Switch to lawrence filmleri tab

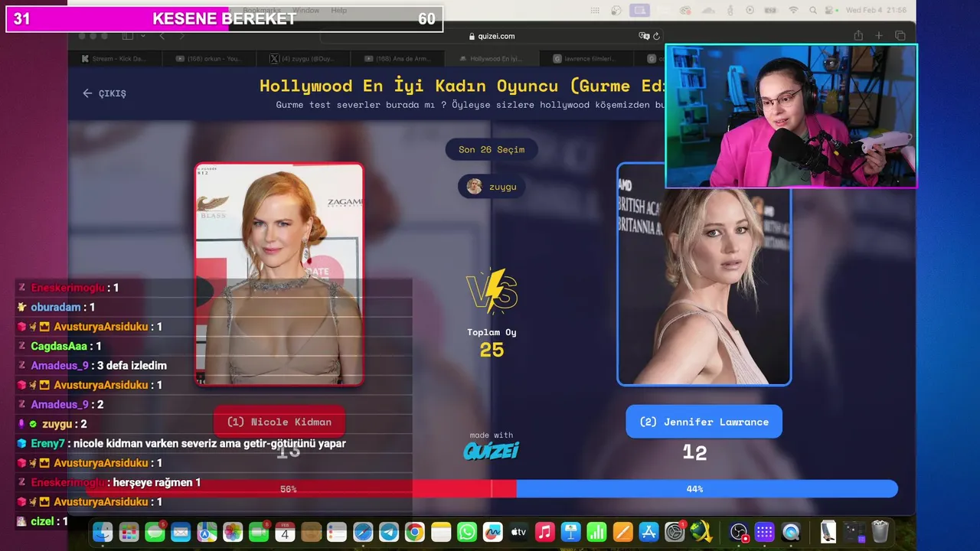tap(586, 58)
